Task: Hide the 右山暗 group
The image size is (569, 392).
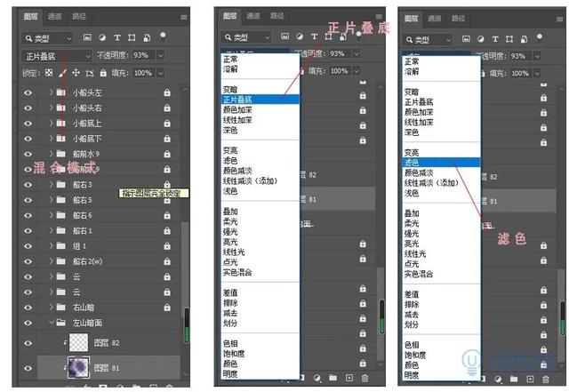Action: 28,308
